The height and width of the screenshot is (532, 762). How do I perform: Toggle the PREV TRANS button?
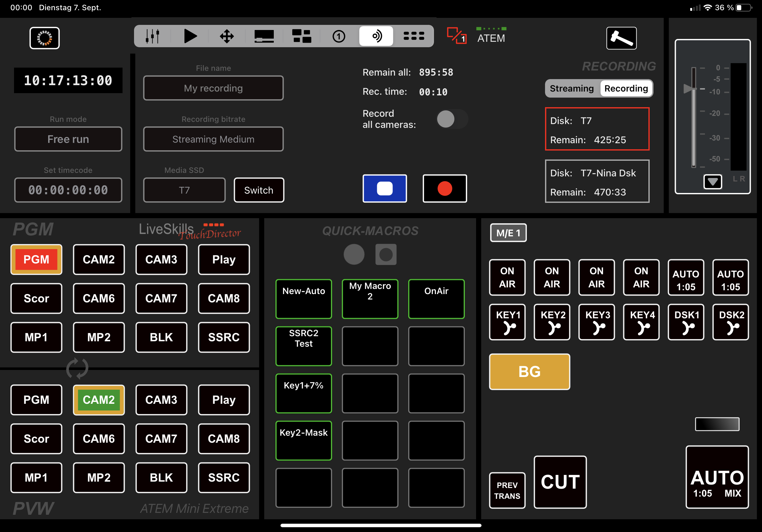click(x=507, y=490)
